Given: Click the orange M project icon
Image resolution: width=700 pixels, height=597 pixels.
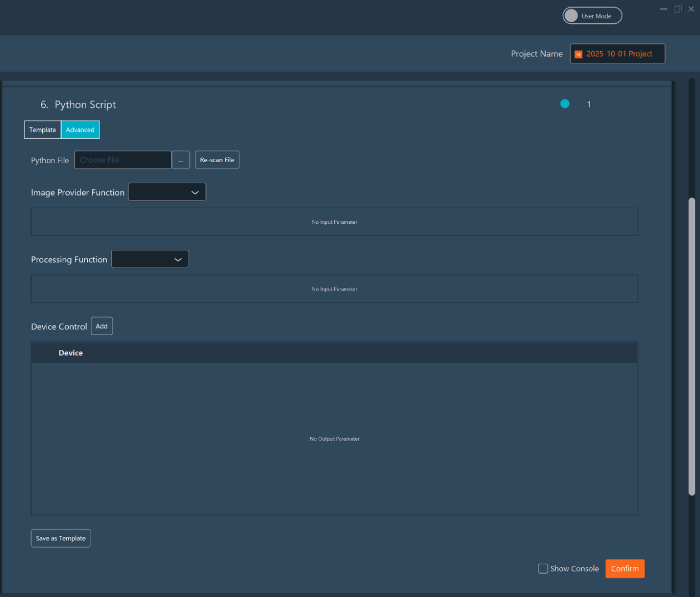Looking at the screenshot, I should tap(577, 54).
